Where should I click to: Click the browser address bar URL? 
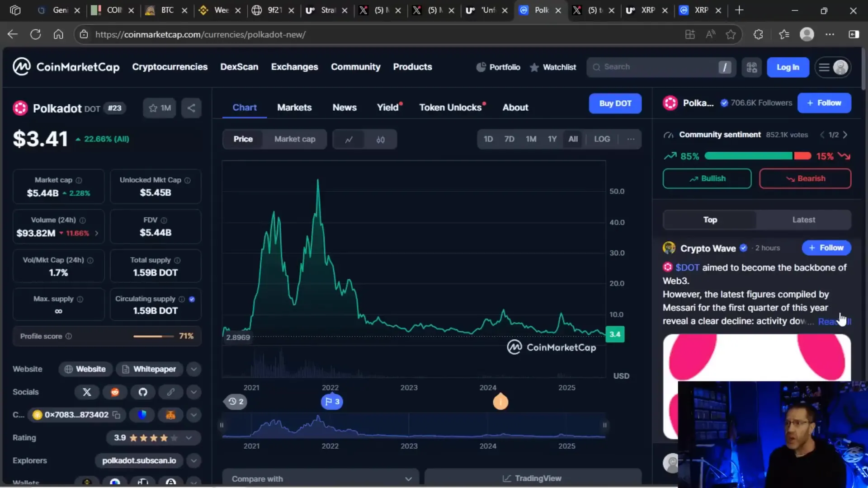200,34
